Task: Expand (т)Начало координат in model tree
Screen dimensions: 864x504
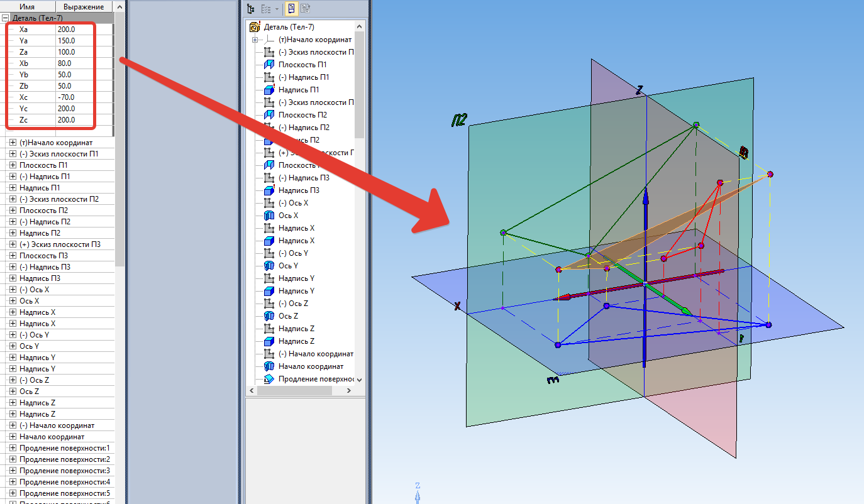Action: click(x=255, y=40)
